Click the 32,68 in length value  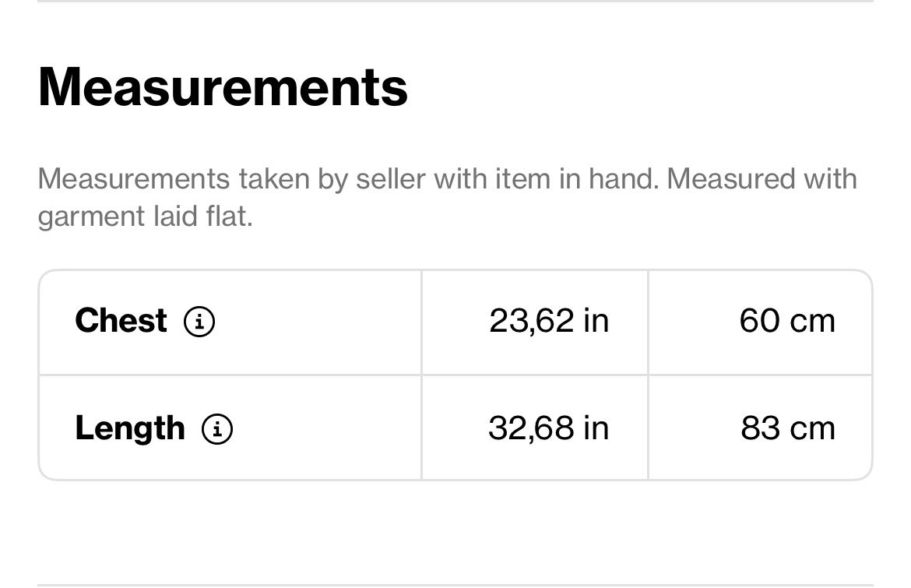(548, 428)
